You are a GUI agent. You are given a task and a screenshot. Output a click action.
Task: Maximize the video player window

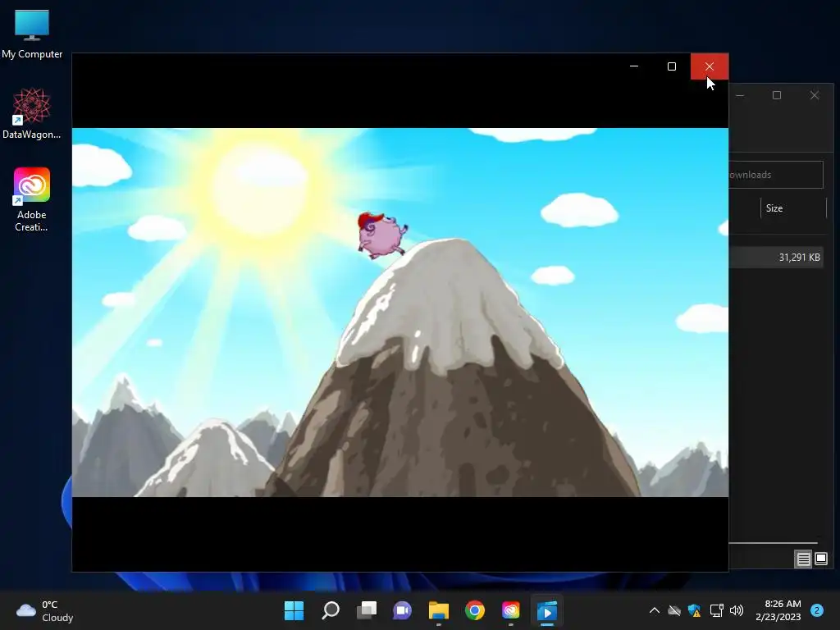point(671,66)
